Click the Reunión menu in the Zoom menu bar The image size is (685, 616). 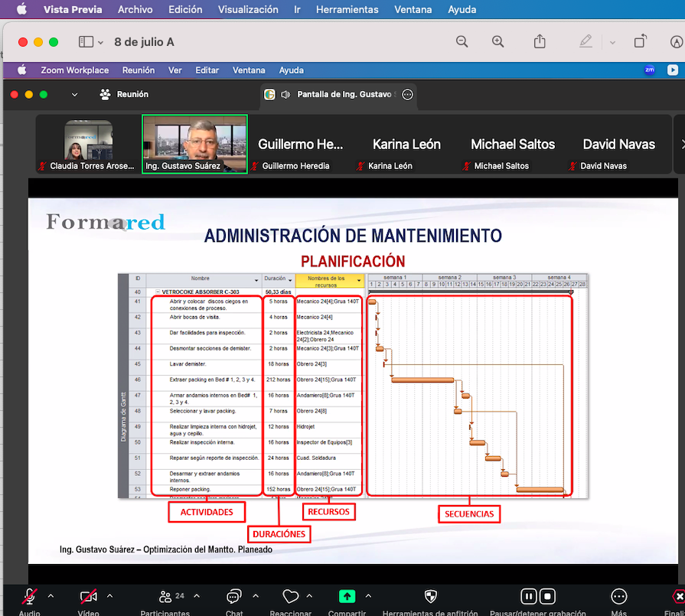coord(138,70)
